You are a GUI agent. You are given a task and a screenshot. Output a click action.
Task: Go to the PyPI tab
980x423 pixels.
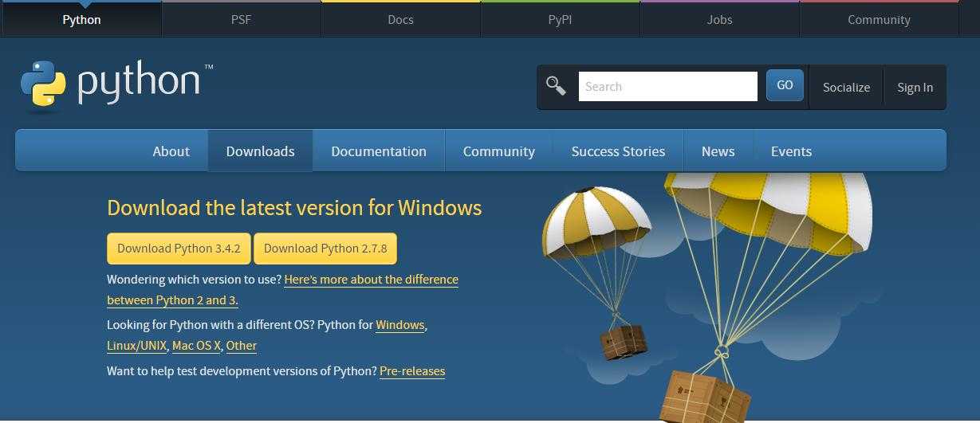coord(560,19)
